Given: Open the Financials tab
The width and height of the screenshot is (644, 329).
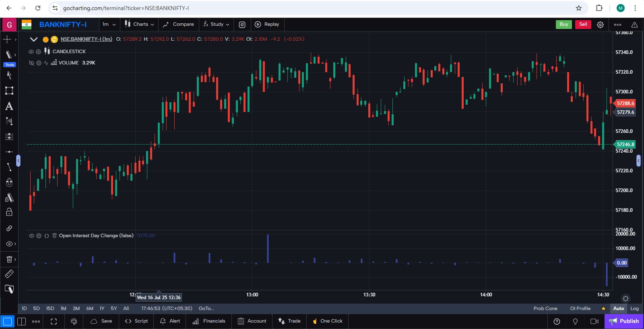Looking at the screenshot, I should (x=209, y=321).
